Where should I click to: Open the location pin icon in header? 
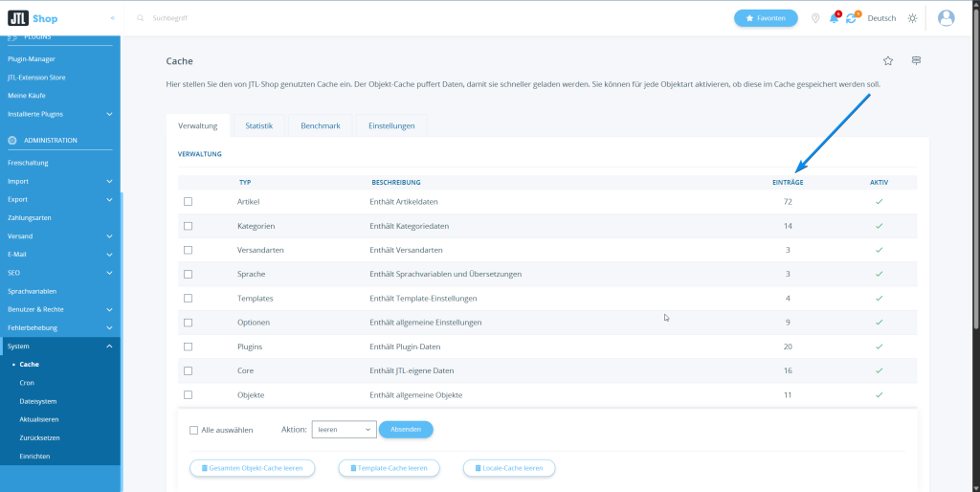815,18
